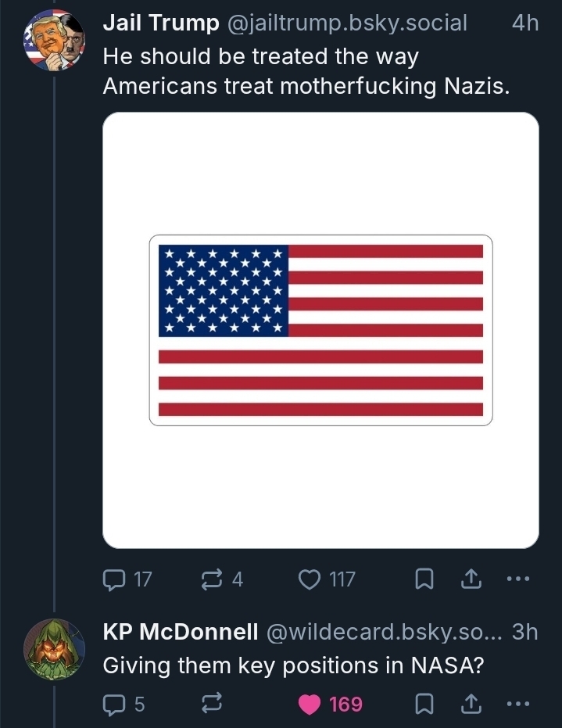562x728 pixels.
Task: Bookmark the Jail Trump post
Action: [423, 579]
